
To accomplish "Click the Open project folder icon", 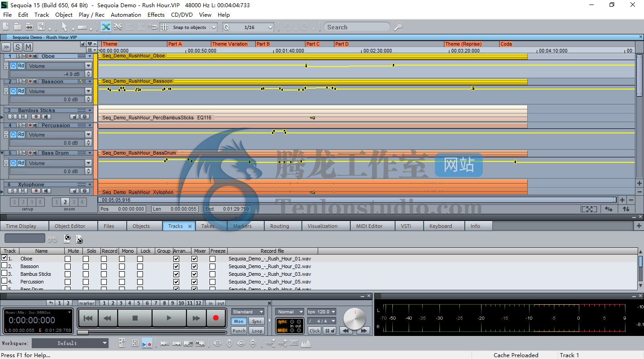I will 18,27.
